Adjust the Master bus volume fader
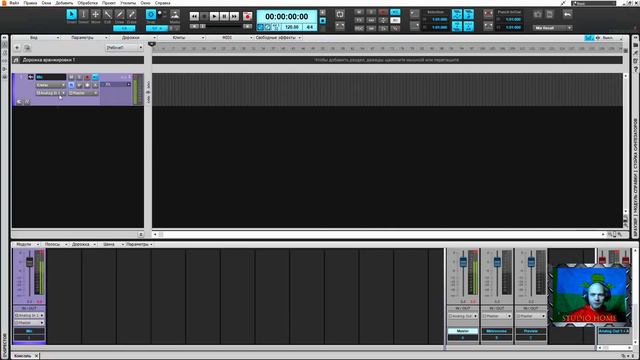Screen dimensions: 640x360 (463, 262)
